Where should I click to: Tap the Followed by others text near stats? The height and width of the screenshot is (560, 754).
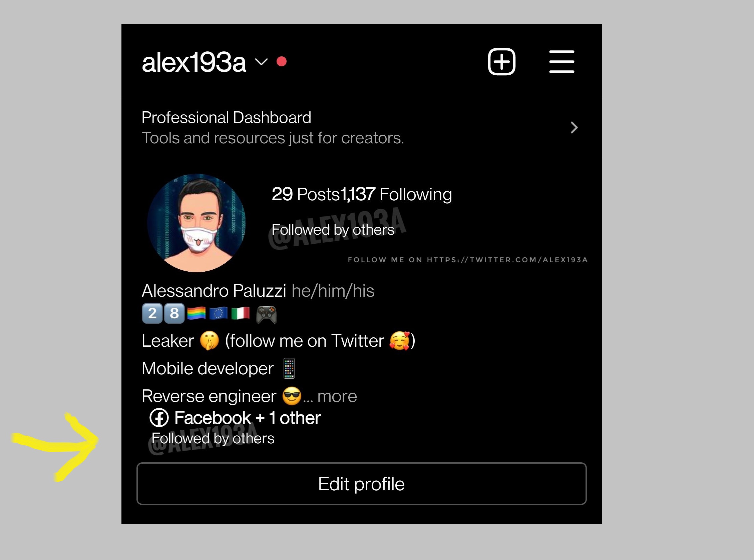pyautogui.click(x=333, y=230)
